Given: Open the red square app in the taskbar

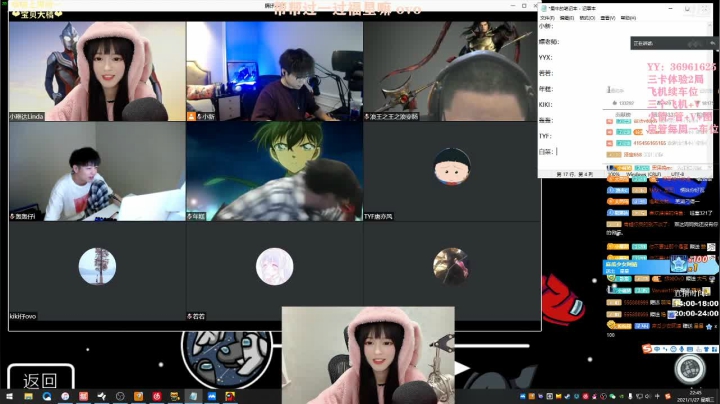Looking at the screenshot, I should pyautogui.click(x=83, y=396).
